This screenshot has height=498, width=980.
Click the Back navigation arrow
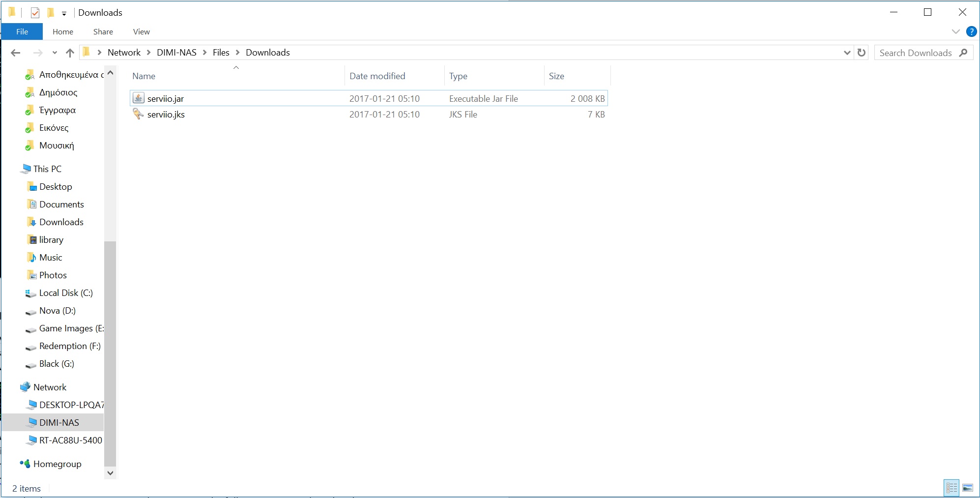pyautogui.click(x=16, y=53)
